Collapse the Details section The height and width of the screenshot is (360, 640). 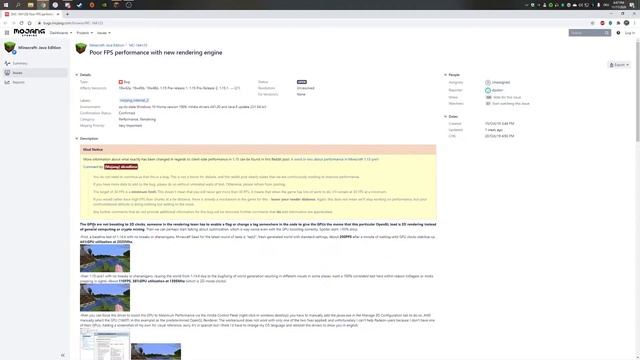77,75
